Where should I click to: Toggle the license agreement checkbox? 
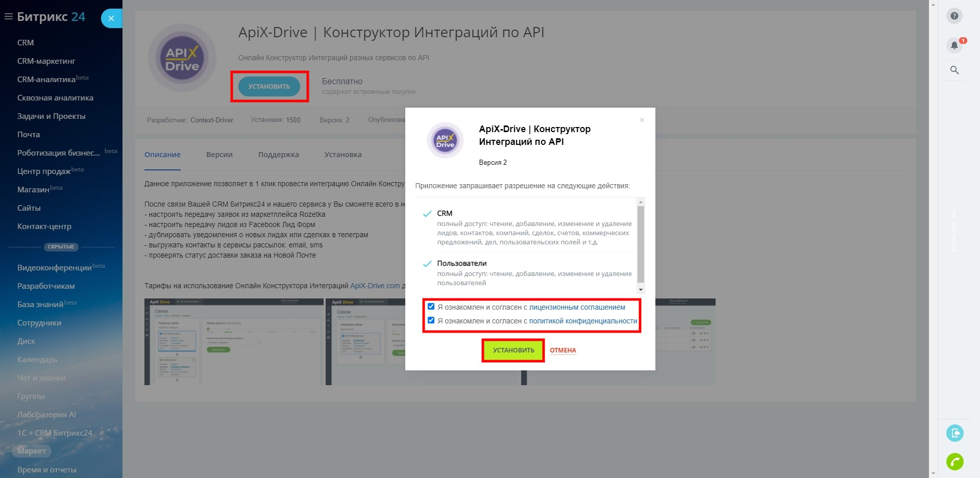tap(431, 307)
